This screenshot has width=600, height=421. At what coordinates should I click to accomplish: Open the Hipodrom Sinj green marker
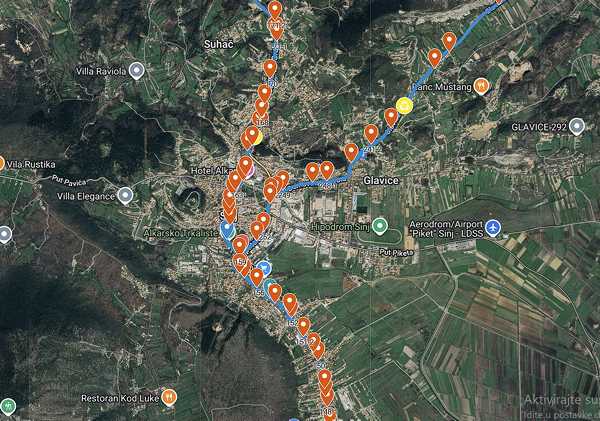pos(380,226)
